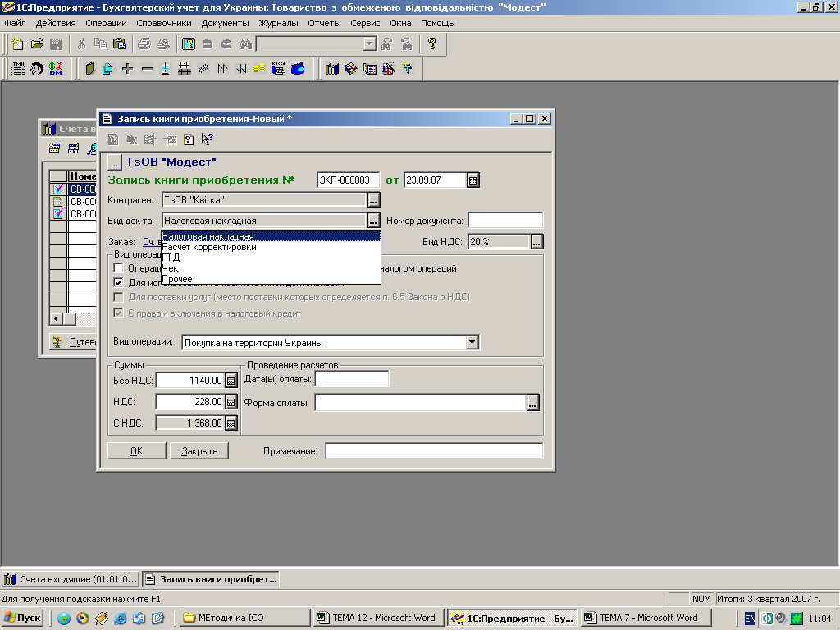The height and width of the screenshot is (630, 840).
Task: Toggle С правом включения в налоговый кредит
Action: tap(119, 313)
